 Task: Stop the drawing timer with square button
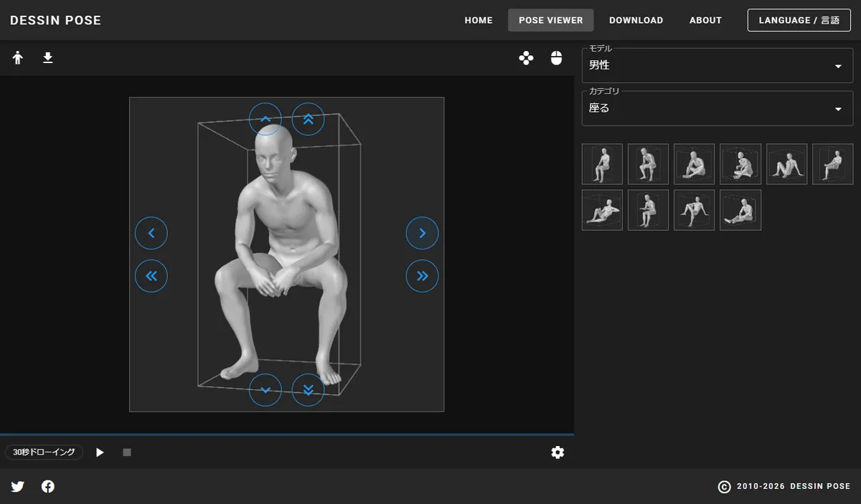tap(127, 452)
